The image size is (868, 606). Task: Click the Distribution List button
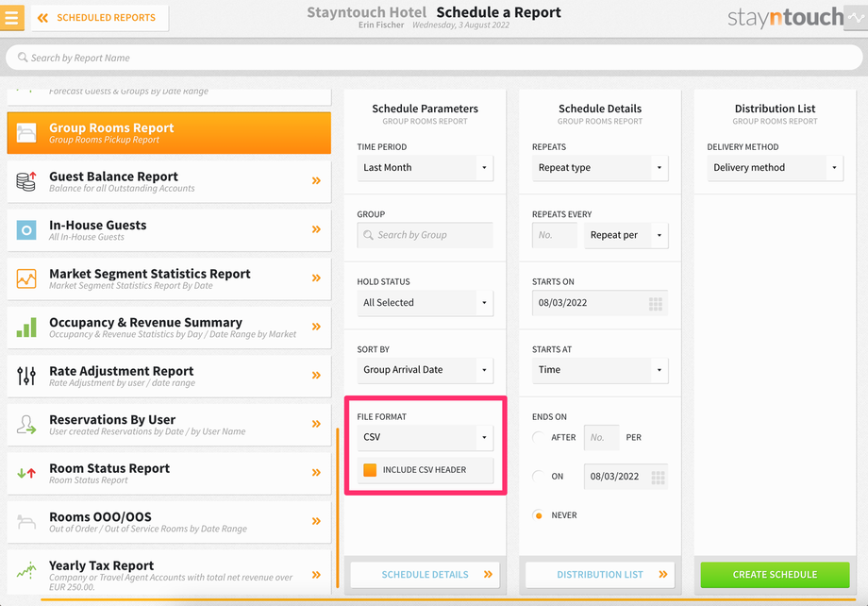tap(599, 575)
